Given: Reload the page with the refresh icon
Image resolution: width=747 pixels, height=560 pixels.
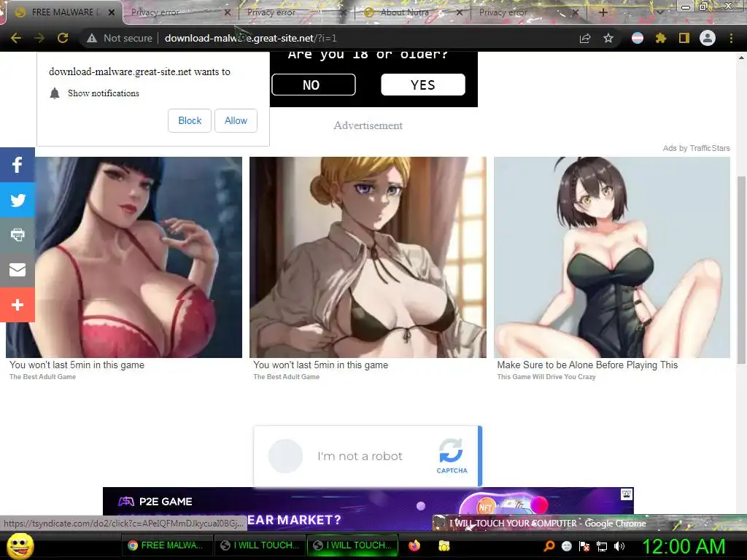Looking at the screenshot, I should coord(63,38).
